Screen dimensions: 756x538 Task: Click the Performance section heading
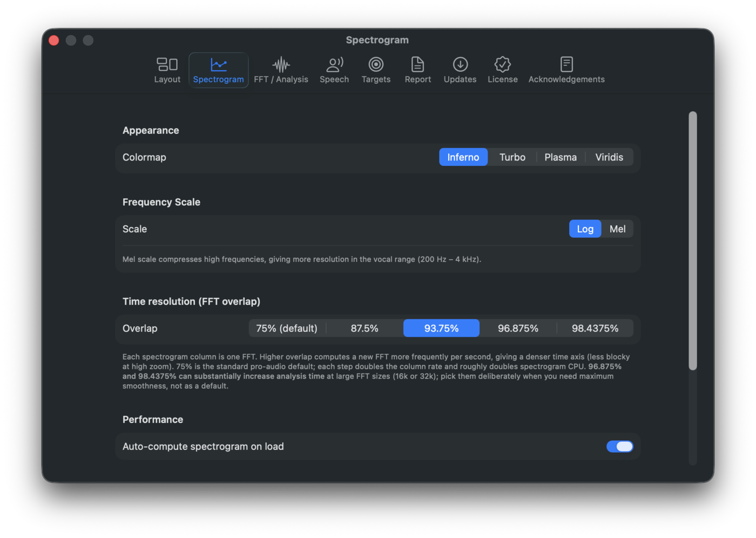click(x=153, y=420)
